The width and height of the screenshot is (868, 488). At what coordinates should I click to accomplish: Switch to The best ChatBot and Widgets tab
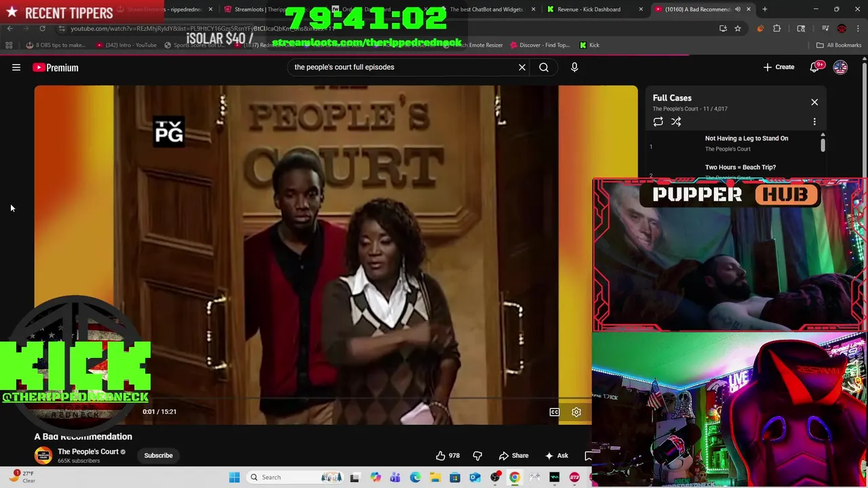(x=487, y=9)
